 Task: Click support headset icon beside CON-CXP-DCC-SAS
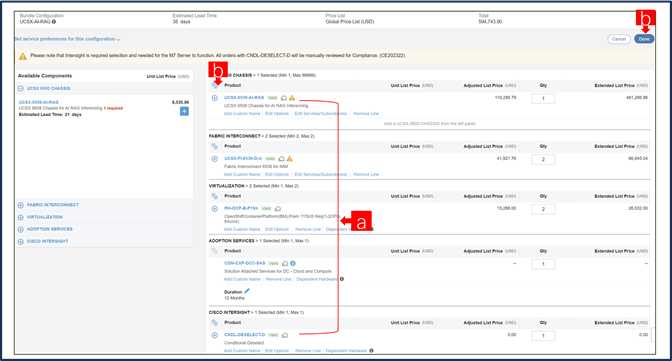click(x=285, y=263)
